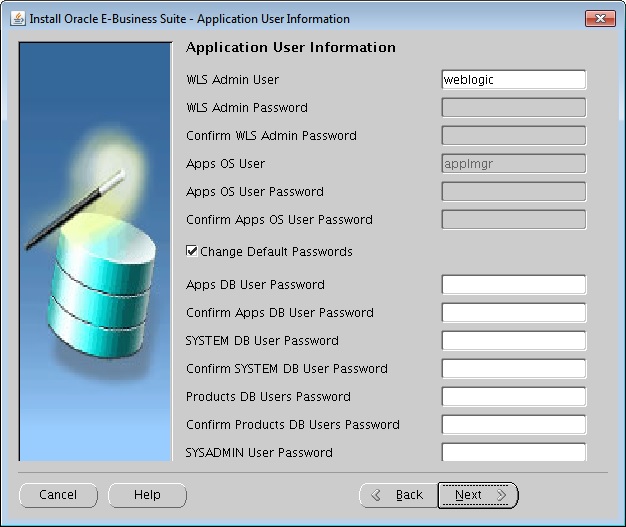Proceed with the Next button
626x527 pixels.
(478, 495)
